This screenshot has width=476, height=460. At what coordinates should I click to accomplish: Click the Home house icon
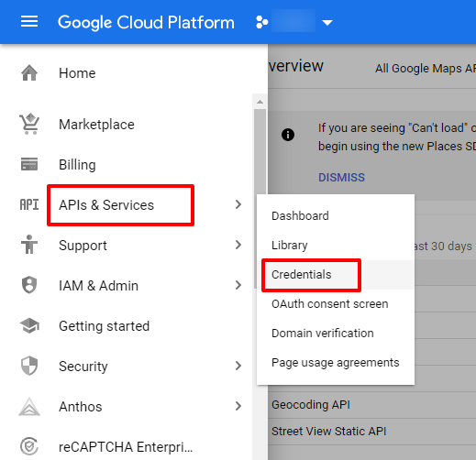[29, 73]
